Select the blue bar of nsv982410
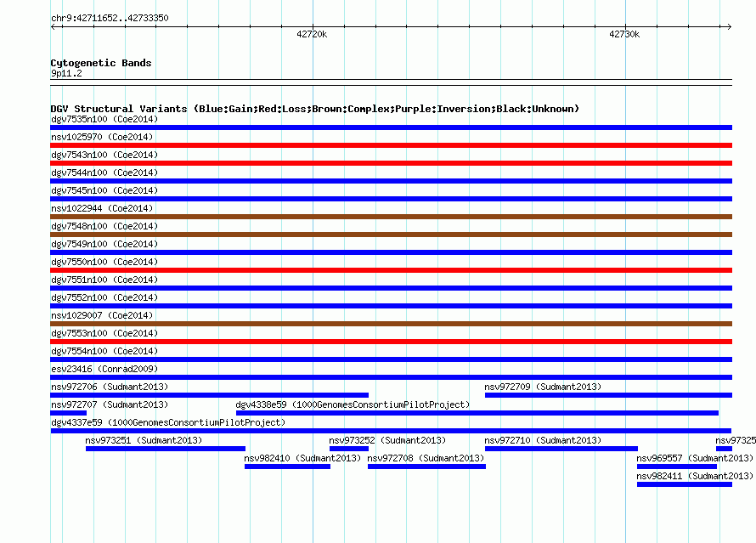 click(x=287, y=467)
